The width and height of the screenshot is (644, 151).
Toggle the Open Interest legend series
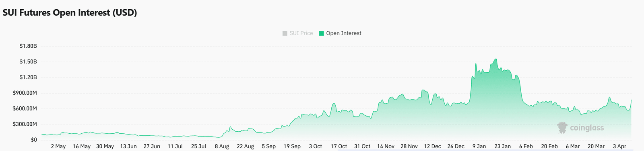pos(340,33)
